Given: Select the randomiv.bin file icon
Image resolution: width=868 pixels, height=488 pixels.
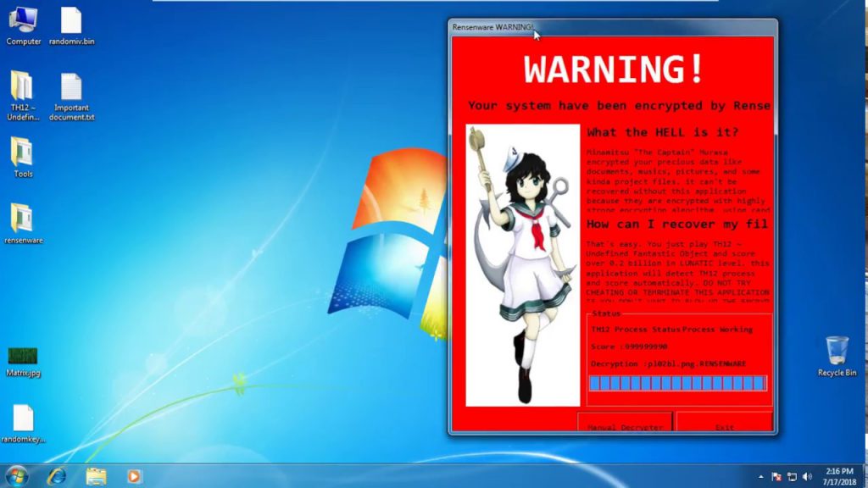Looking at the screenshot, I should click(71, 20).
